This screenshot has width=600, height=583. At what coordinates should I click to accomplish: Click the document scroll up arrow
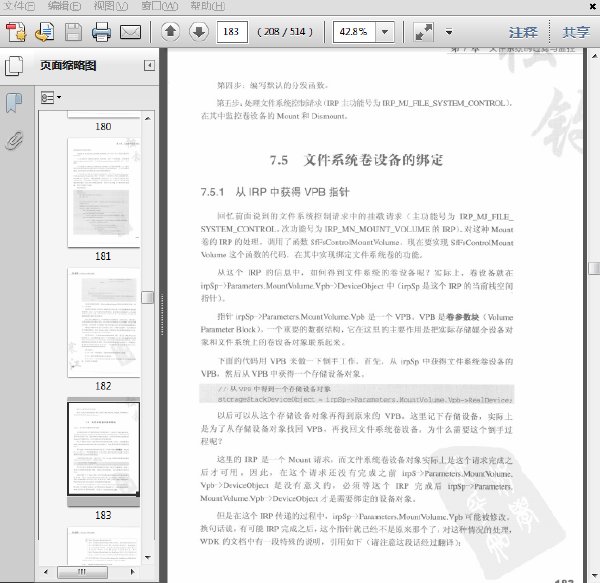(595, 56)
